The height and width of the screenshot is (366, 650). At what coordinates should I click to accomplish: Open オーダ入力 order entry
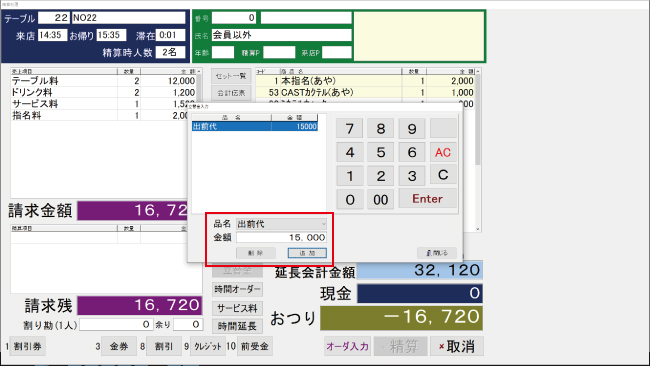coord(347,346)
